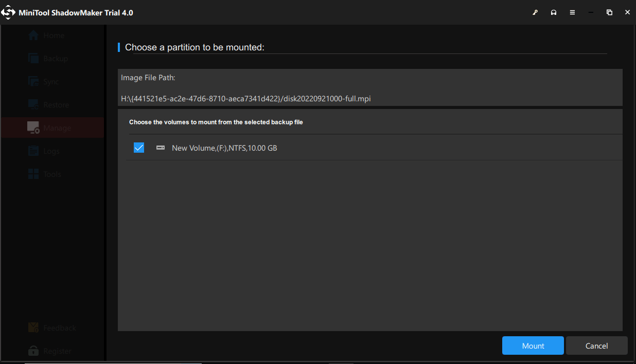636x364 pixels.
Task: Open the hamburger menu icon
Action: (572, 12)
